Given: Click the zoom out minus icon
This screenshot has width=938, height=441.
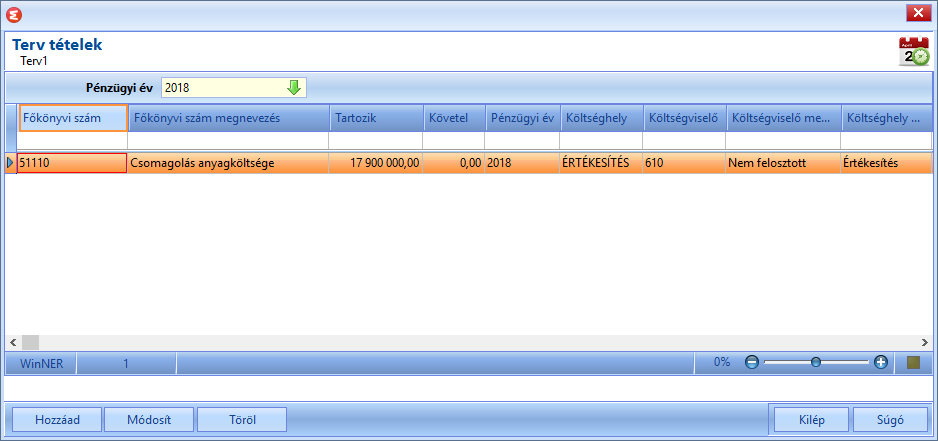Looking at the screenshot, I should [752, 362].
